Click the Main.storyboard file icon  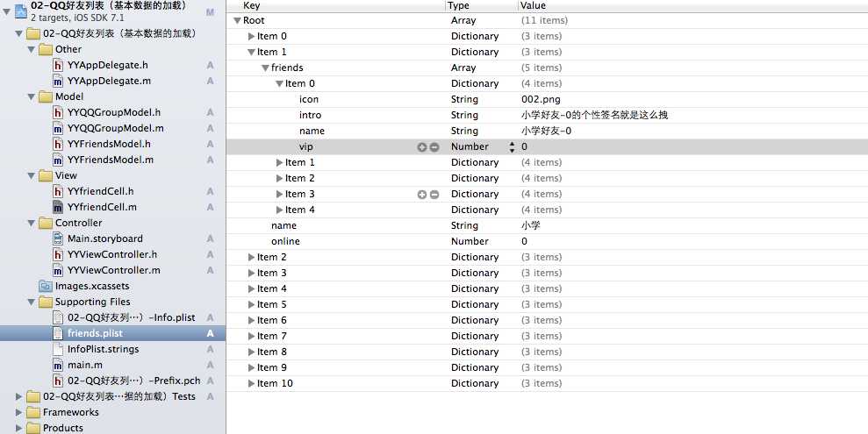tap(58, 238)
